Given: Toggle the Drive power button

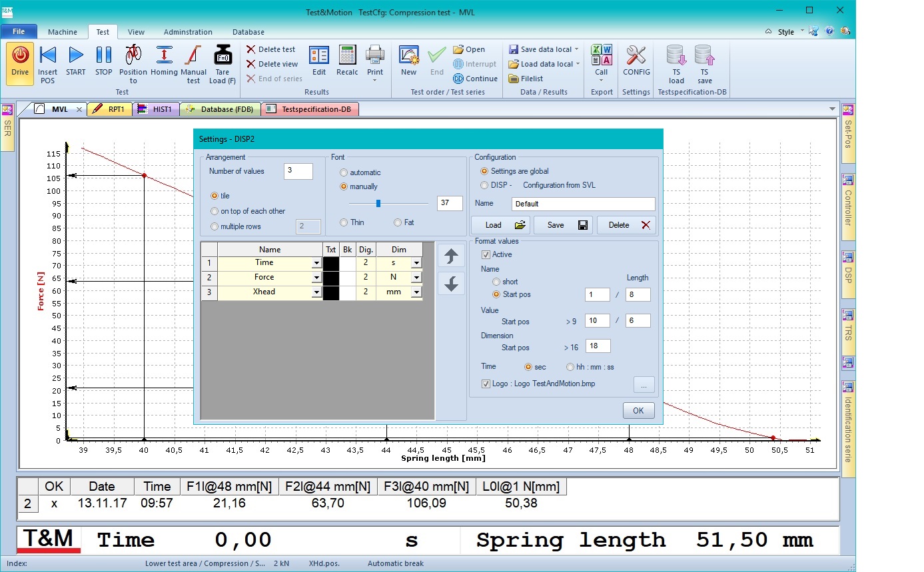Looking at the screenshot, I should click(x=20, y=64).
